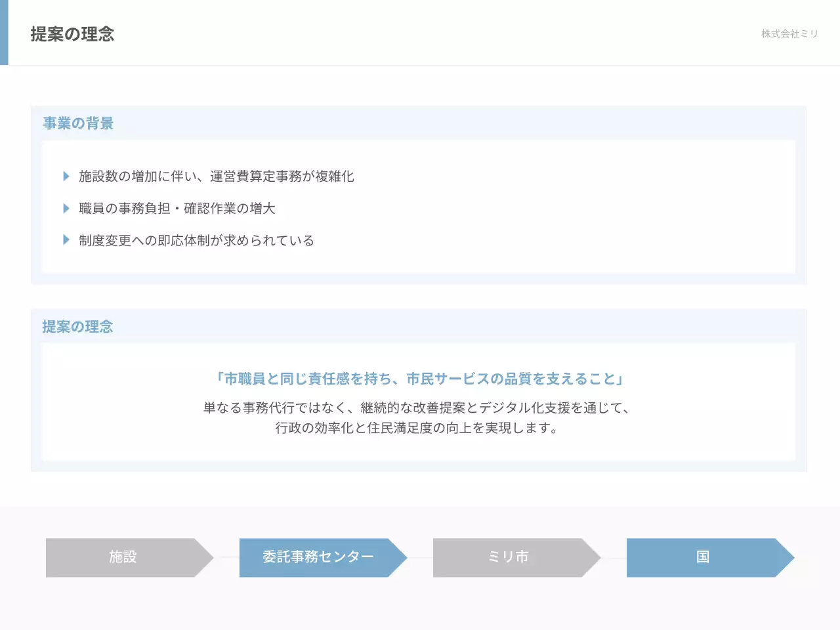Click the blue accent bar beside the slide title
Image resolution: width=840 pixels, height=630 pixels.
5,31
